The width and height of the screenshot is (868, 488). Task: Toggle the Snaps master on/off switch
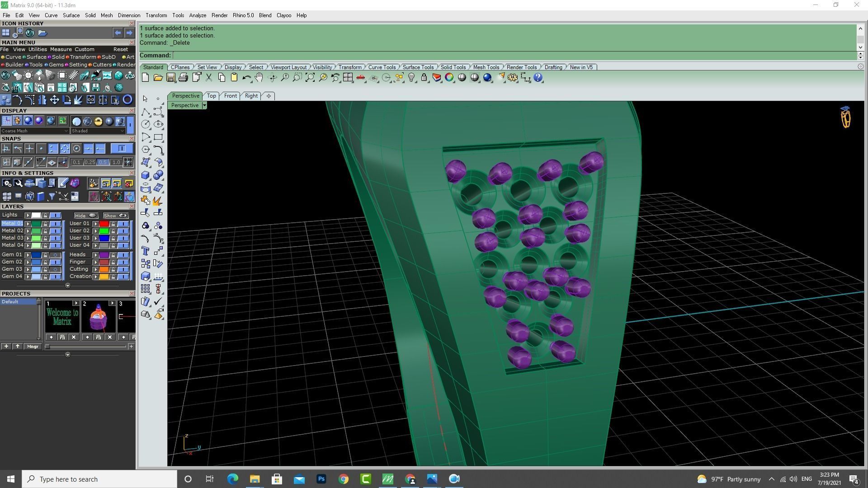122,149
